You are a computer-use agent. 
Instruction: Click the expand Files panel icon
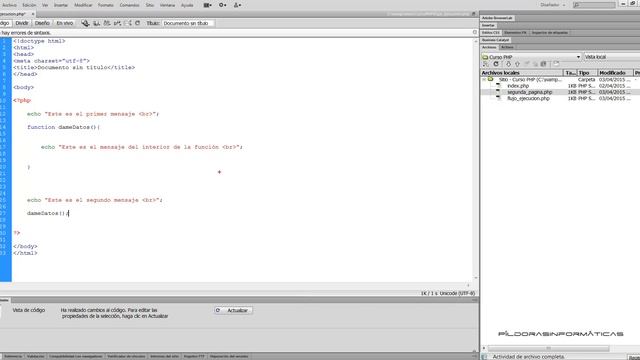[x=556, y=64]
